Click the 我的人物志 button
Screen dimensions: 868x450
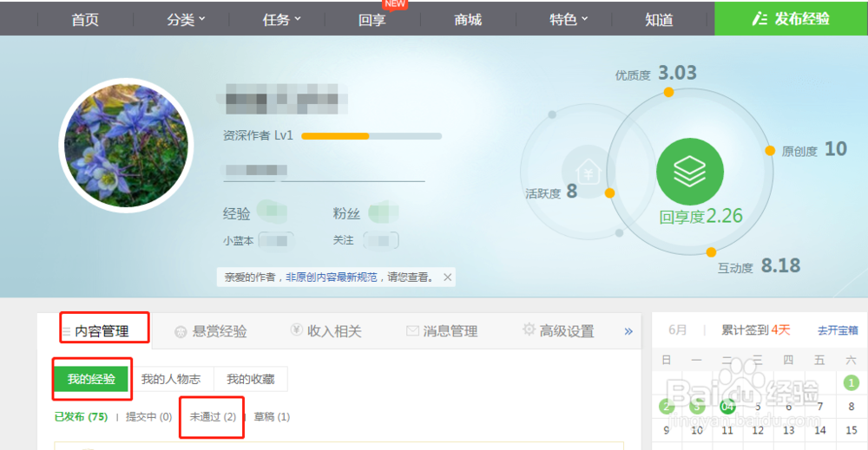pos(170,379)
